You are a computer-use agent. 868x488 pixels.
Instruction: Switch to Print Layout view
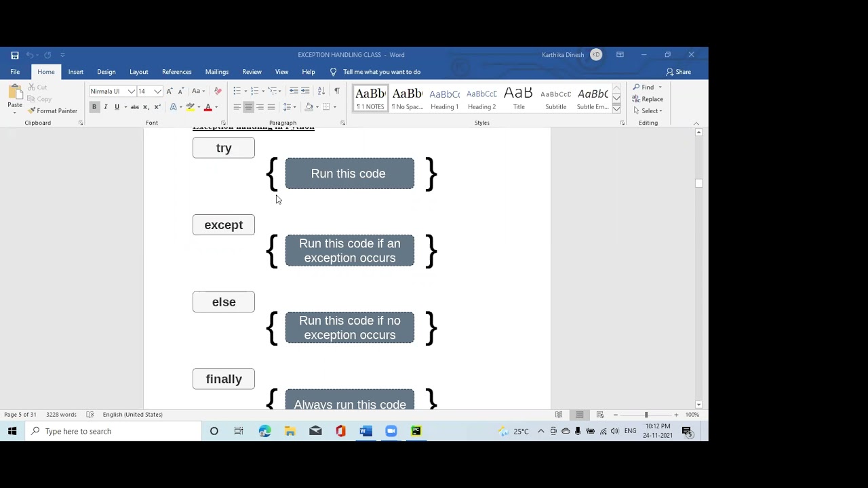click(x=579, y=415)
